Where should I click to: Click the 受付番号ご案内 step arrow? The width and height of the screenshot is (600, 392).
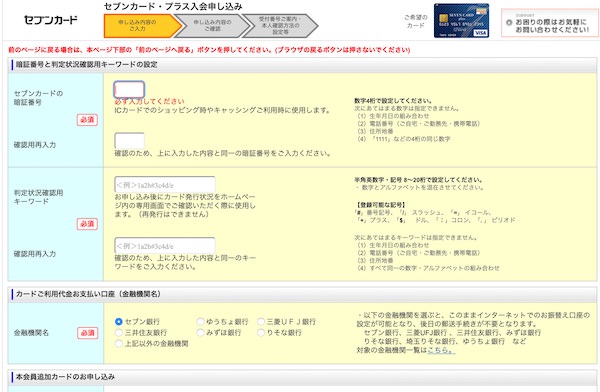click(x=280, y=26)
